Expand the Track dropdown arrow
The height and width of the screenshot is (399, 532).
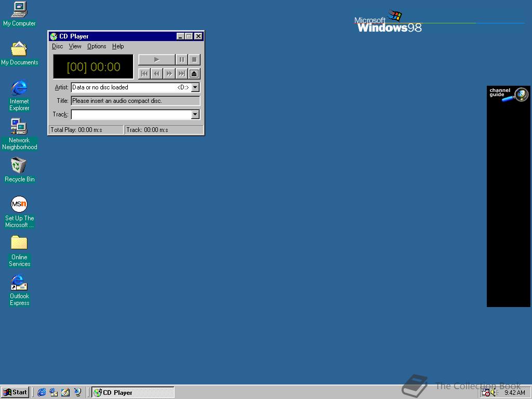(x=195, y=114)
